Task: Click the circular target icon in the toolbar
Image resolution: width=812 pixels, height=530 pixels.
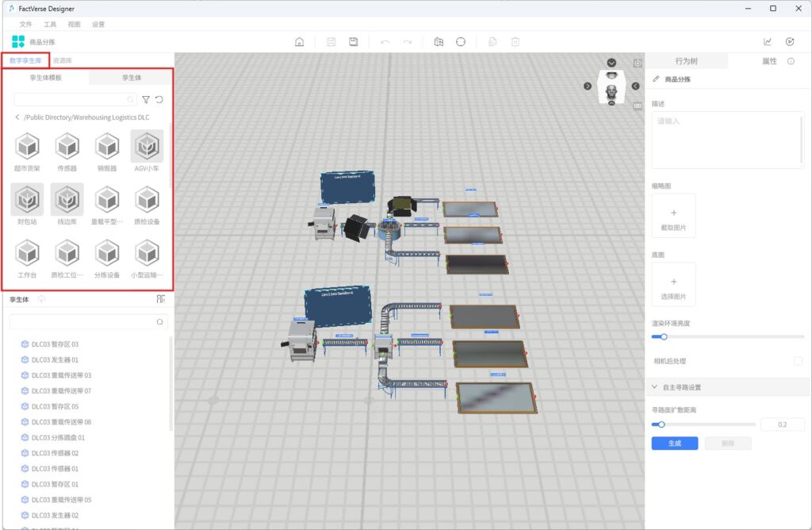Action: click(461, 42)
